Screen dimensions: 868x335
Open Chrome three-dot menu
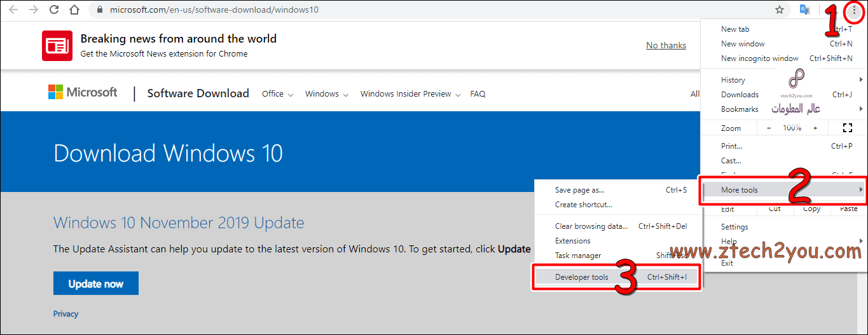854,10
